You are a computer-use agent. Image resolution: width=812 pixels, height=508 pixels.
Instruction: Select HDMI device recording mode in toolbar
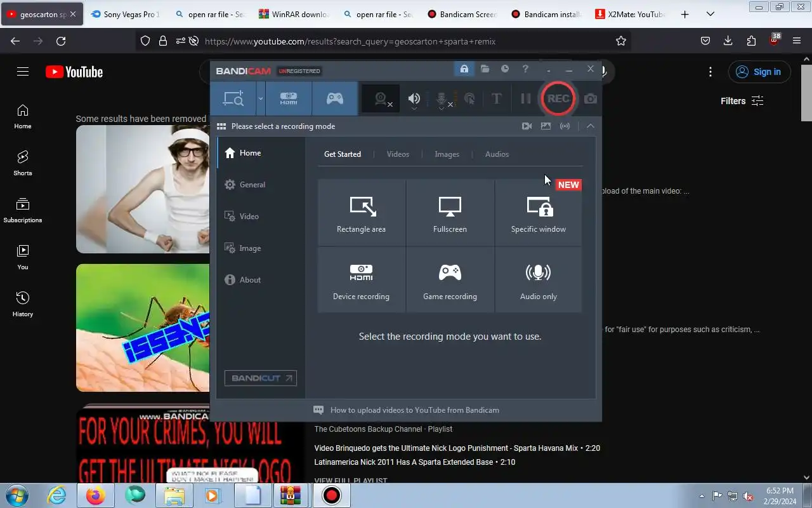289,98
